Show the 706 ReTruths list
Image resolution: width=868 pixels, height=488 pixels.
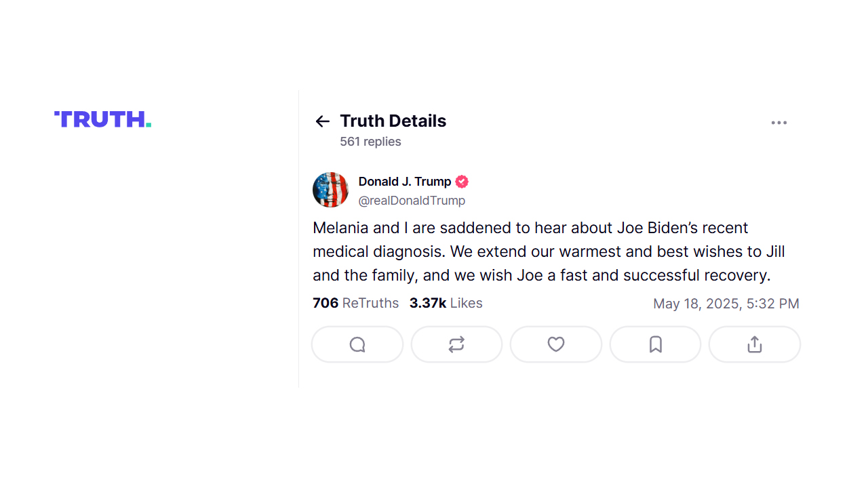coord(356,303)
